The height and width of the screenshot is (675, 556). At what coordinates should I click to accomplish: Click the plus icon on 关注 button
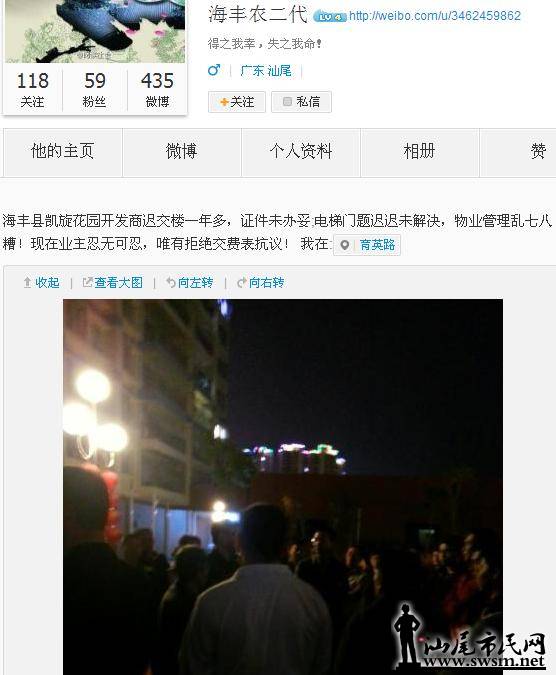point(224,102)
